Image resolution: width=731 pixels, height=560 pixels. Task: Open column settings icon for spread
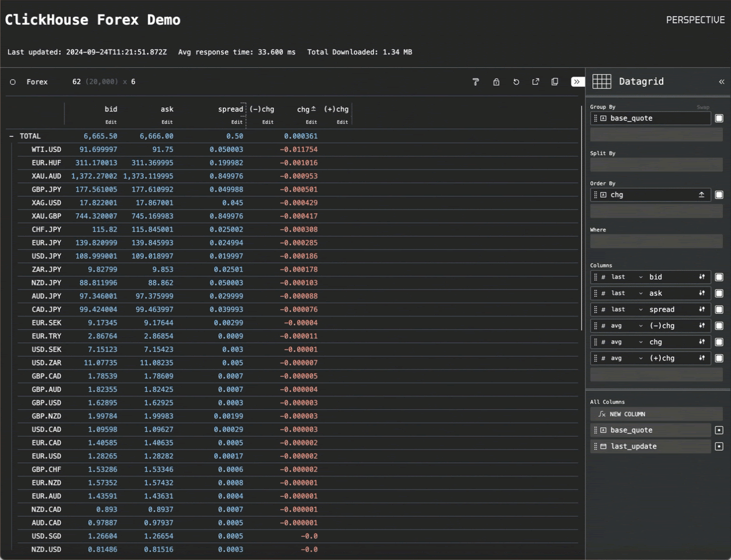click(701, 310)
